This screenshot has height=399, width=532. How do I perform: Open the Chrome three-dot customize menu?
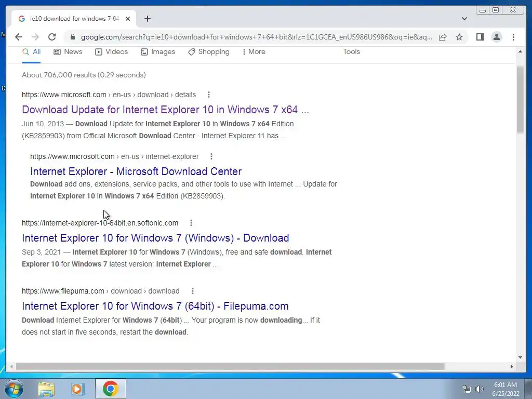point(513,37)
